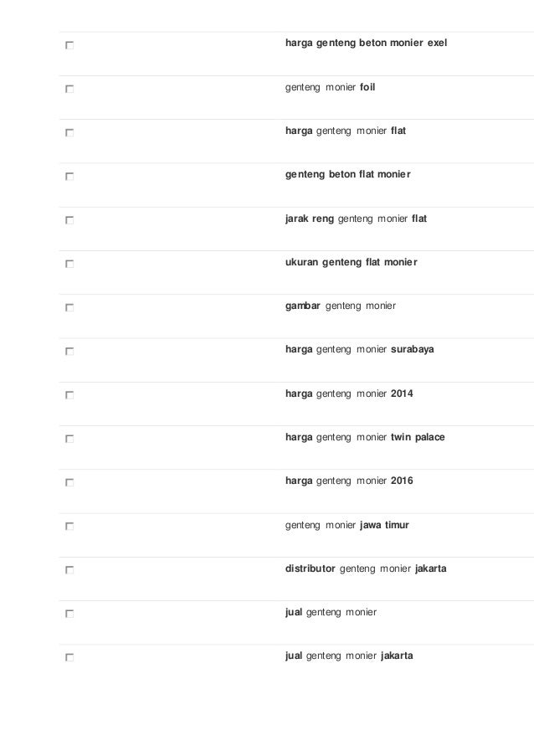Open the genteng monier jawa timur keyword
This screenshot has width=534, height=756.
click(347, 525)
